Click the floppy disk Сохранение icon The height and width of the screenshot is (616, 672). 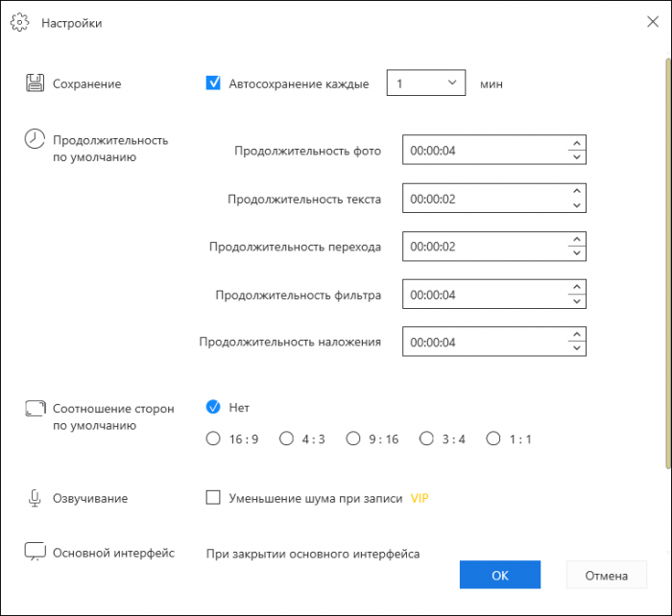click(36, 83)
